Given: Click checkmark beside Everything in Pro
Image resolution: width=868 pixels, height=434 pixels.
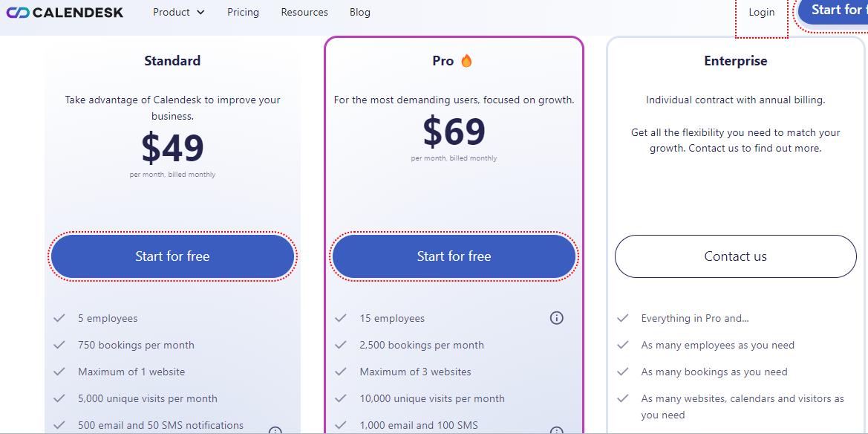Looking at the screenshot, I should pyautogui.click(x=623, y=318).
